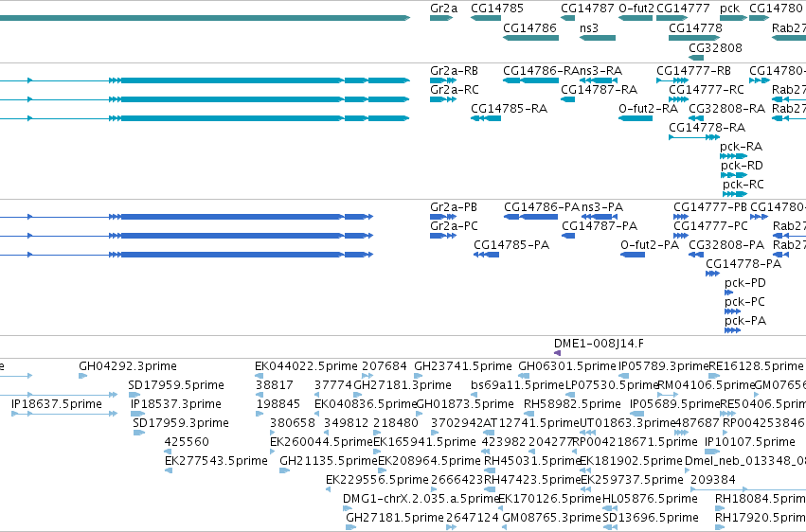
Task: Open the CG14778 gene feature
Action: (694, 38)
